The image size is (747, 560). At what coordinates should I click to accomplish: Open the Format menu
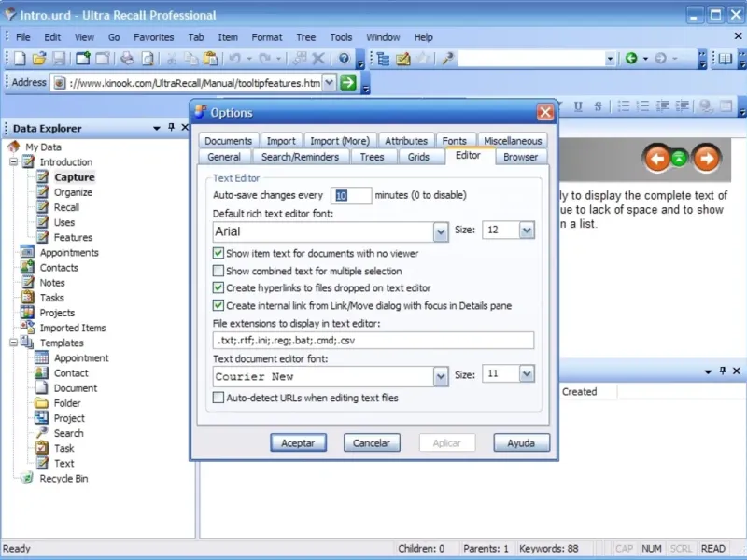(267, 37)
